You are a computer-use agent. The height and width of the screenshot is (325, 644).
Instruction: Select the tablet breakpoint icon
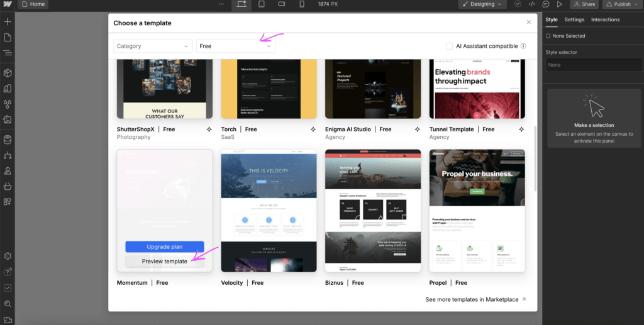tap(262, 4)
